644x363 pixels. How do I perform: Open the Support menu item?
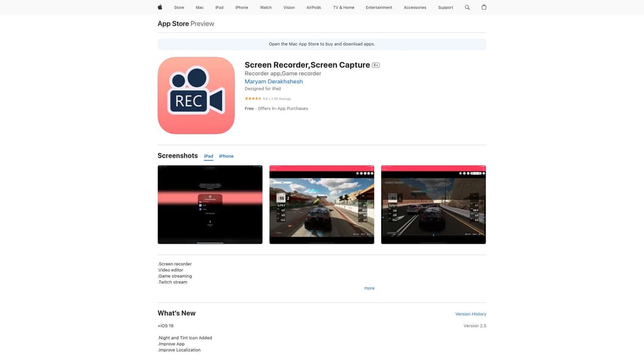(x=445, y=7)
